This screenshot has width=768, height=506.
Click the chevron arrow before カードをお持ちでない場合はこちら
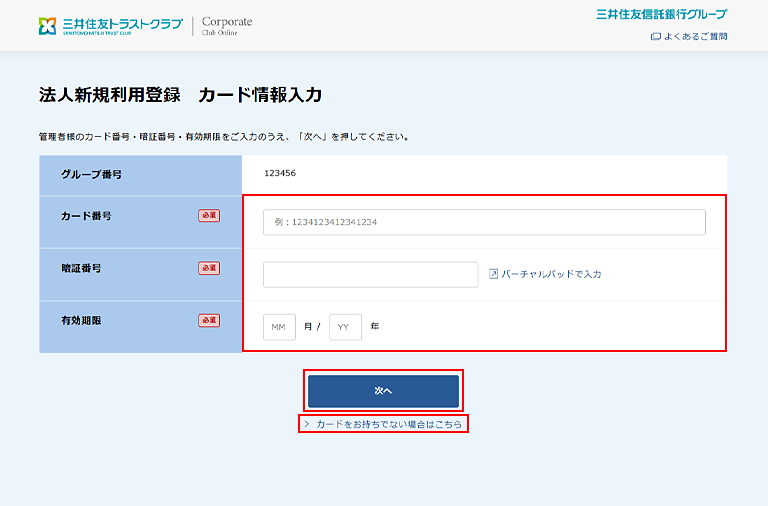pos(307,424)
